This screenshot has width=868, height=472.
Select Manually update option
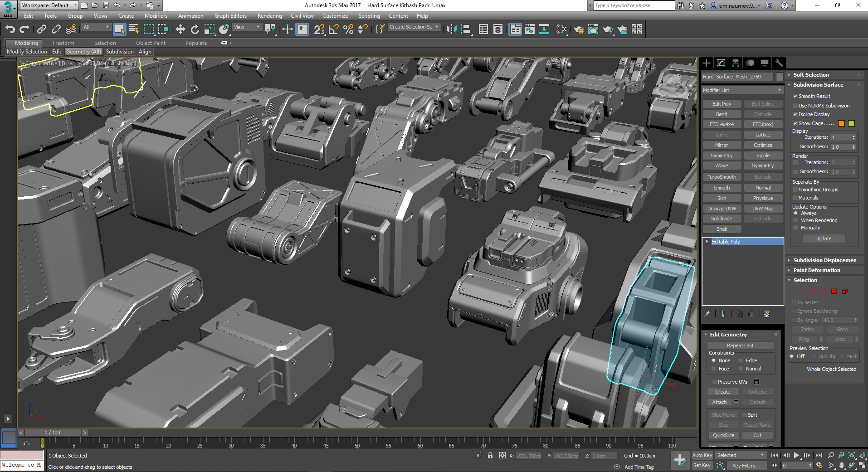click(x=796, y=228)
